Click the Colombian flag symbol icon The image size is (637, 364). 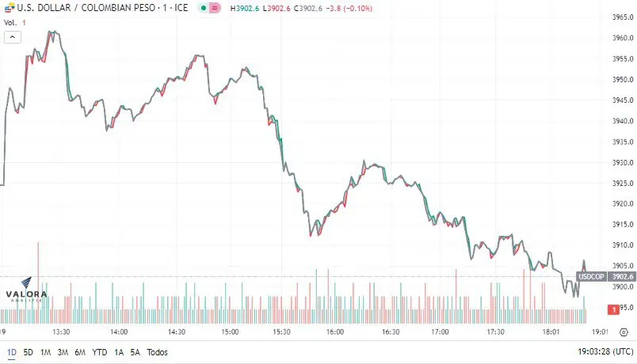(10, 8)
